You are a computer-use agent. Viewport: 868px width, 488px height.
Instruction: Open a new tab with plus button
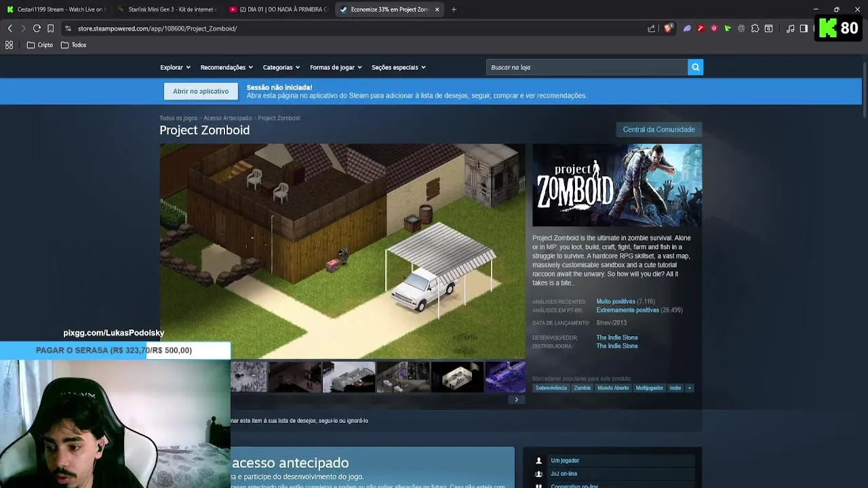(454, 9)
